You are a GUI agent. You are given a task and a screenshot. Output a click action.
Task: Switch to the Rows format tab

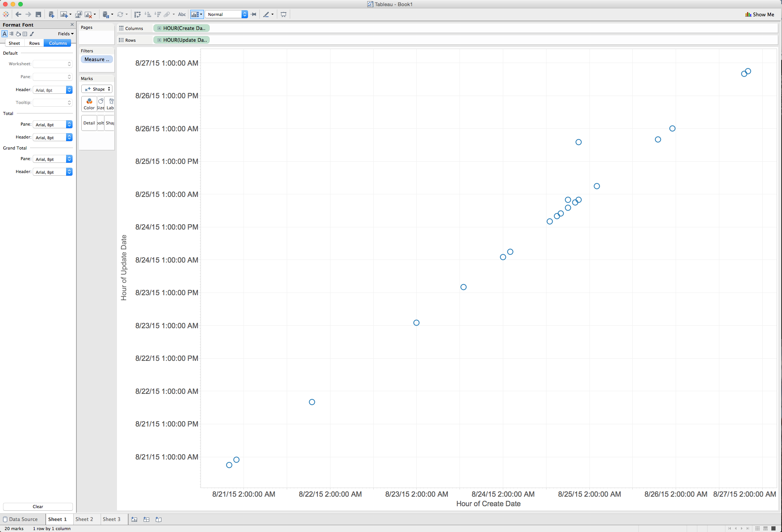pyautogui.click(x=34, y=43)
